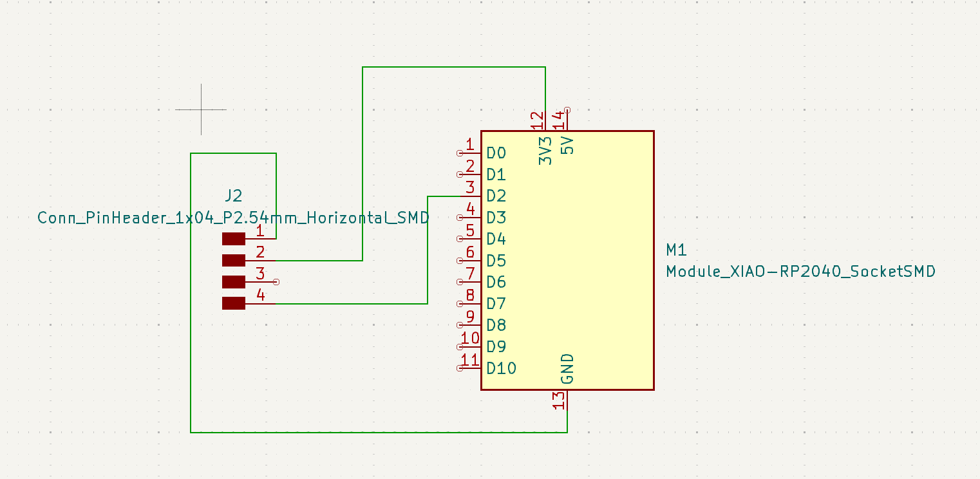
Task: Select the D1 pin label
Action: click(x=496, y=174)
